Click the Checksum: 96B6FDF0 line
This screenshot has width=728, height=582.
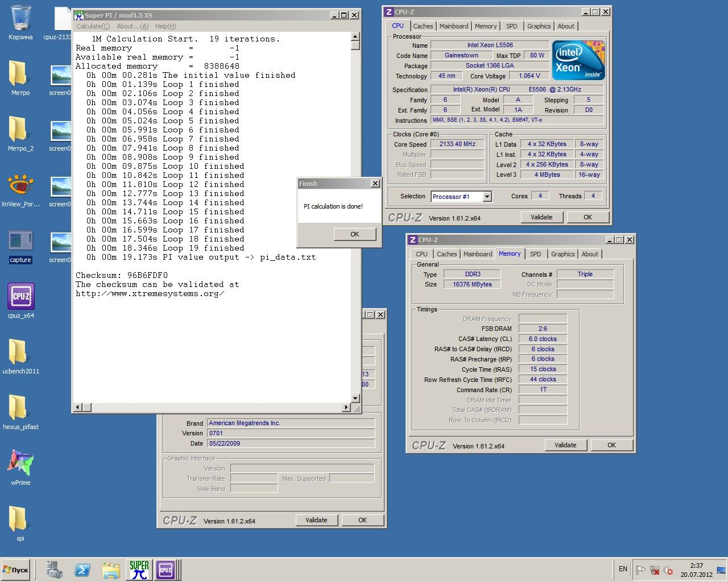122,275
